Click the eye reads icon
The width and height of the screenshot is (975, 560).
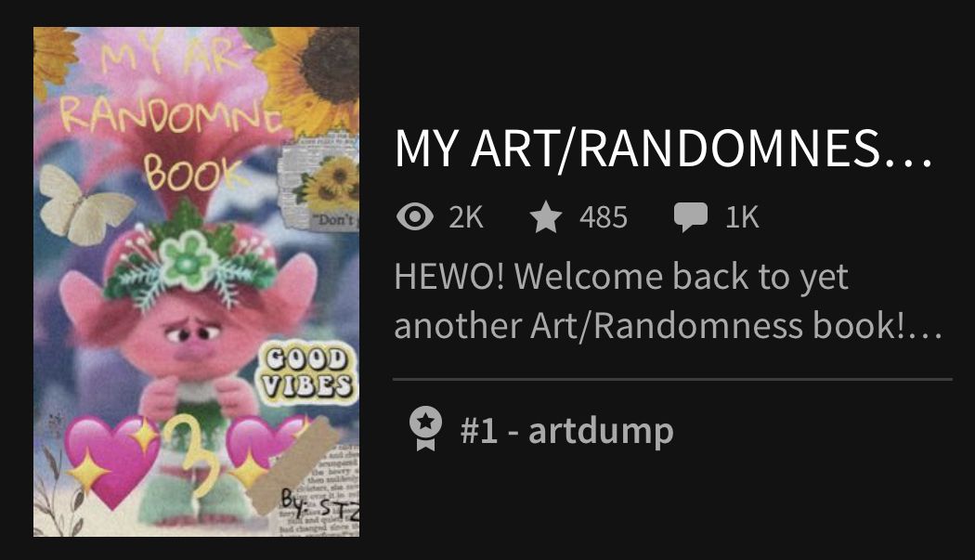[x=415, y=217]
